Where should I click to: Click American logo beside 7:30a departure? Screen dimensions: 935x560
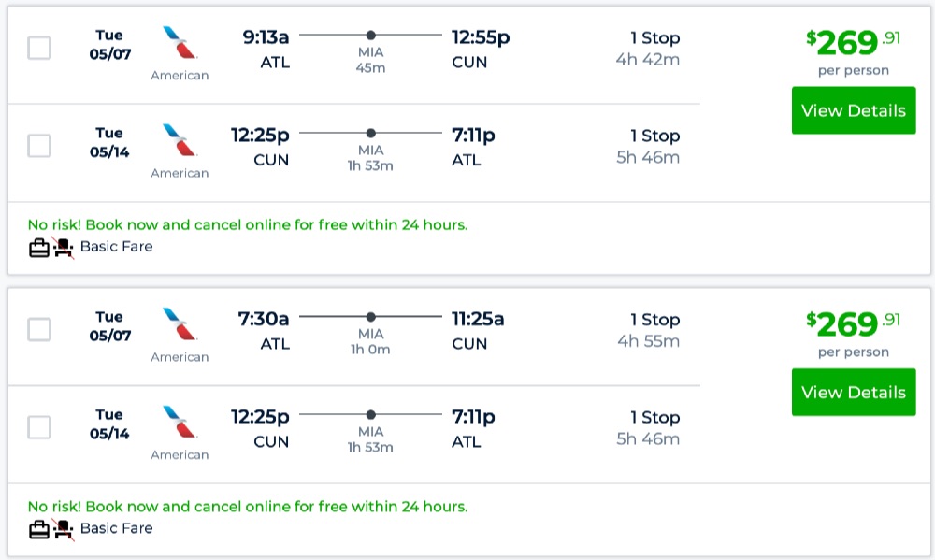coord(180,325)
